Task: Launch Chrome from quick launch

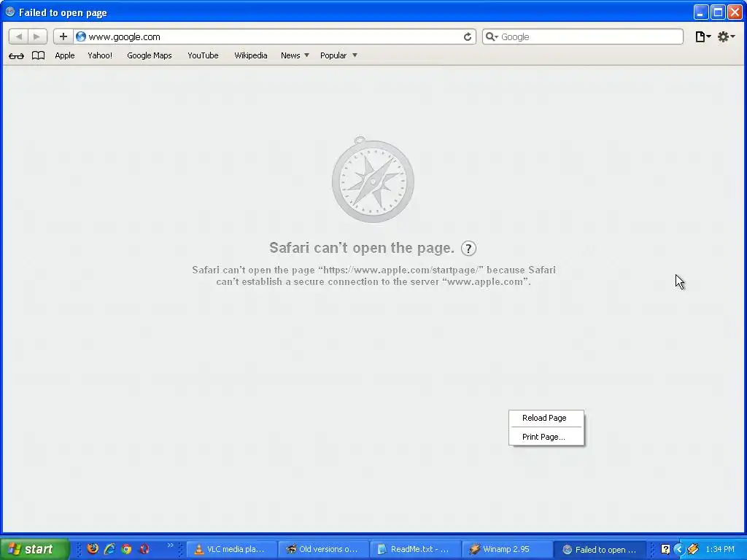Action: [x=127, y=549]
